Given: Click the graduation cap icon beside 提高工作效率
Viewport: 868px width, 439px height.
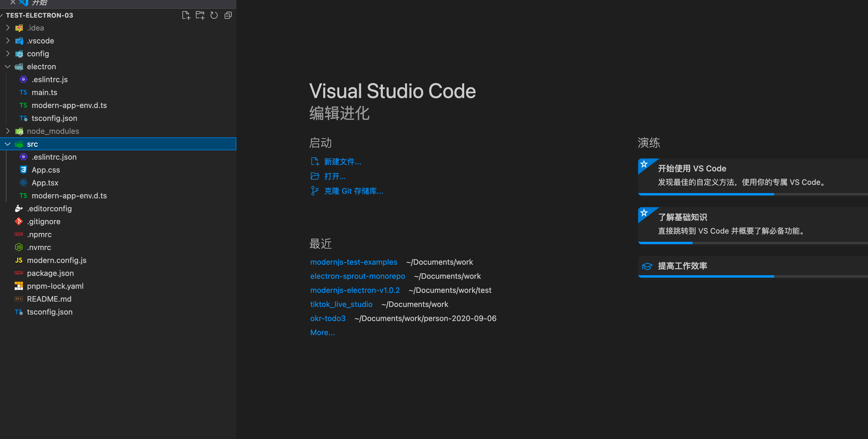Looking at the screenshot, I should click(647, 266).
